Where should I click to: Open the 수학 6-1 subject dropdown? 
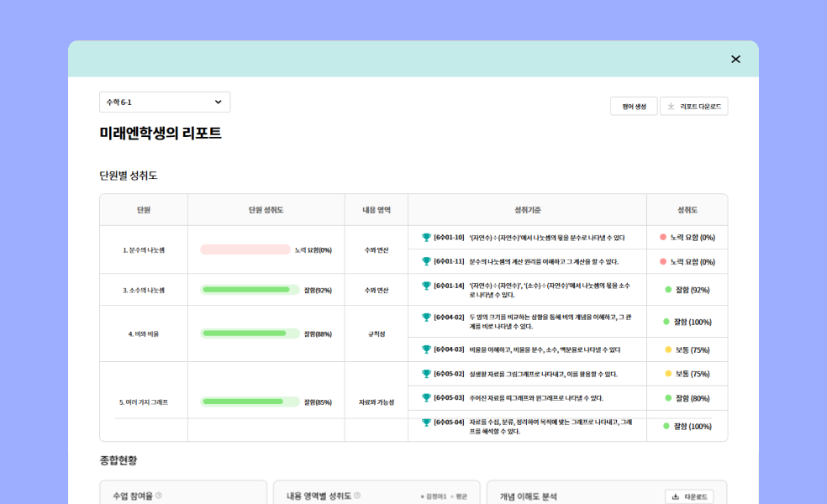tap(165, 102)
